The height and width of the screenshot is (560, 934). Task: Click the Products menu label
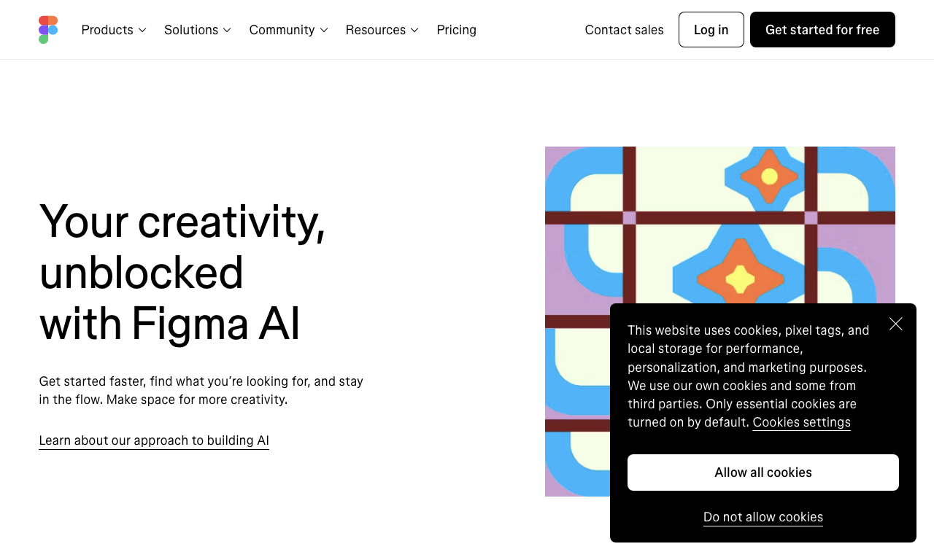107,30
